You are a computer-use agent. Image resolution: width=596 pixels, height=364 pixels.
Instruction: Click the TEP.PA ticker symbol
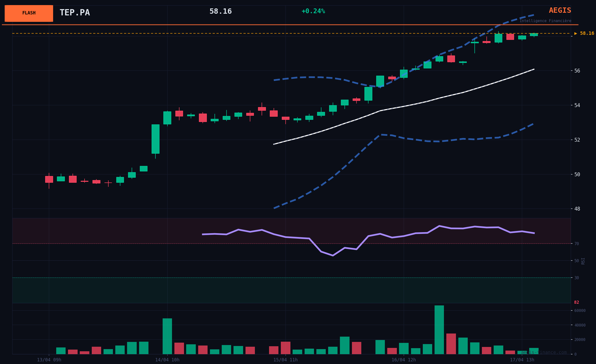74,12
